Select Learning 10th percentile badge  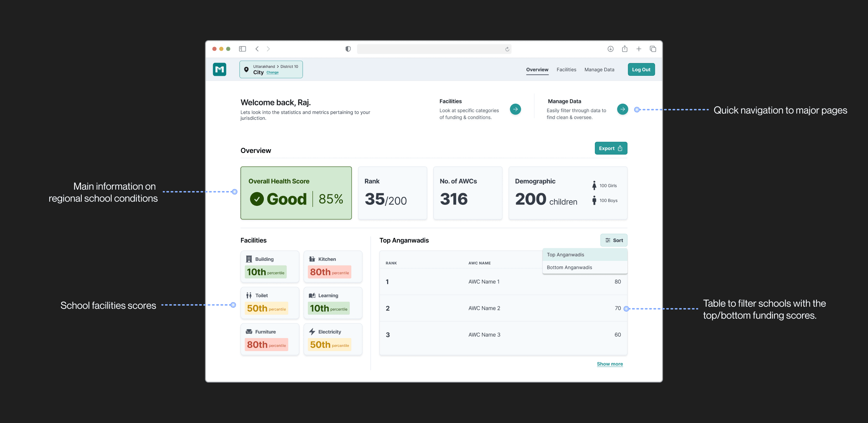329,308
